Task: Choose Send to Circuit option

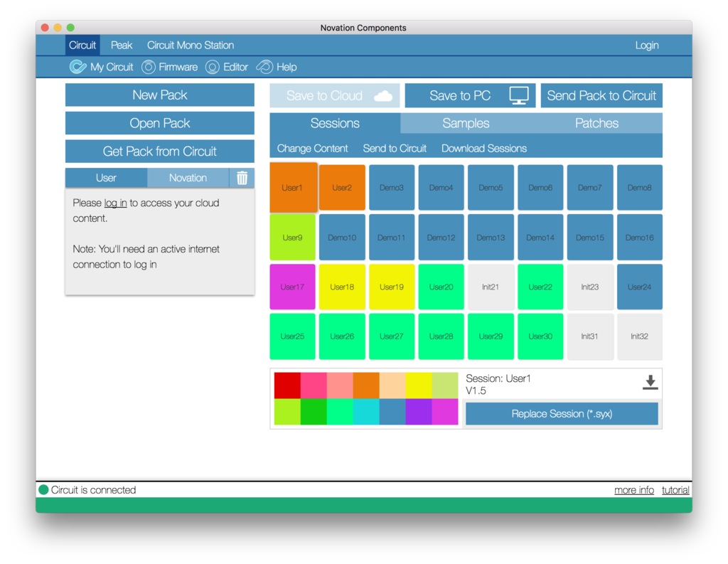Action: [395, 149]
